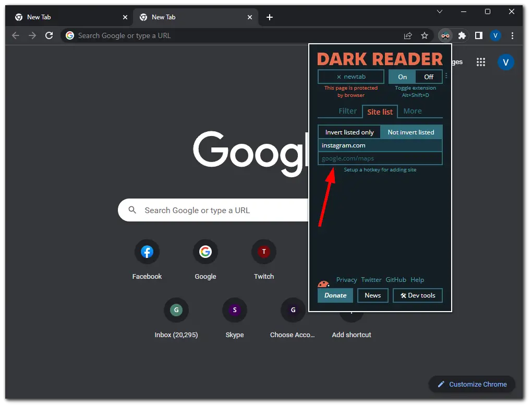This screenshot has height=408, width=532.
Task: Open the V profile avatar in toolbar
Action: [495, 35]
